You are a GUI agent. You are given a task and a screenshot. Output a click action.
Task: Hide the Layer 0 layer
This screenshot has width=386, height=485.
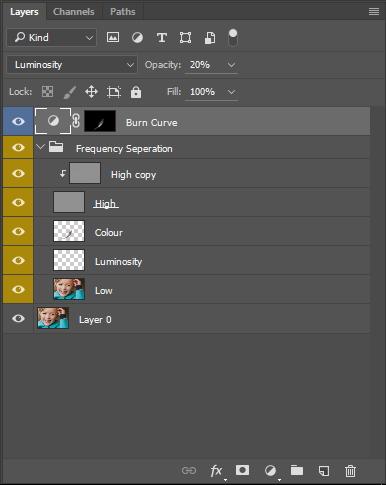18,318
